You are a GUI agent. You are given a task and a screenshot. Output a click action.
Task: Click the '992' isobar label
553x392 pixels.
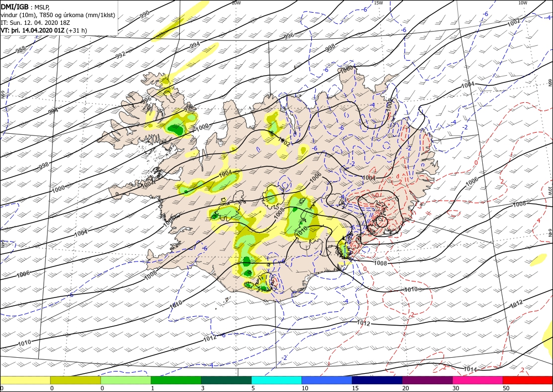(x=120, y=55)
